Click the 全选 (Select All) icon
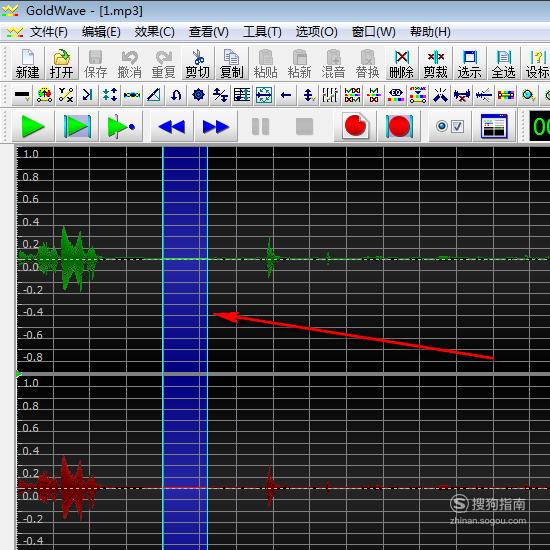Image resolution: width=550 pixels, height=550 pixels. 503,64
